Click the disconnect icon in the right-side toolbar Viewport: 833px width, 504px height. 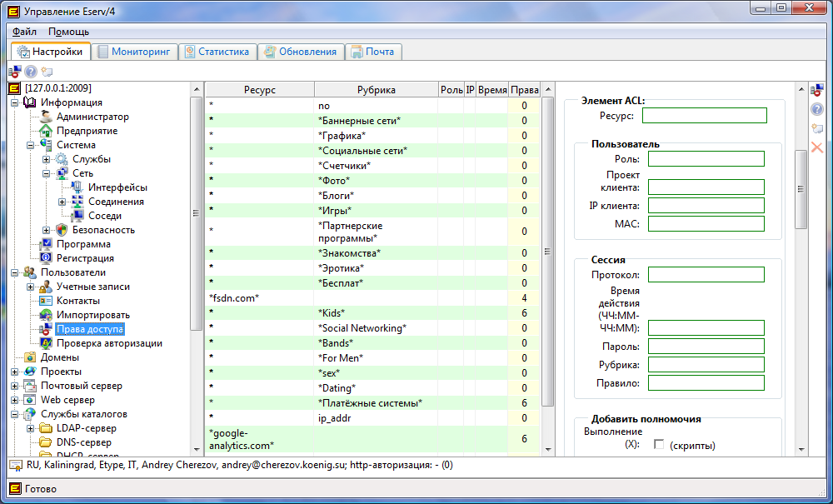click(817, 90)
